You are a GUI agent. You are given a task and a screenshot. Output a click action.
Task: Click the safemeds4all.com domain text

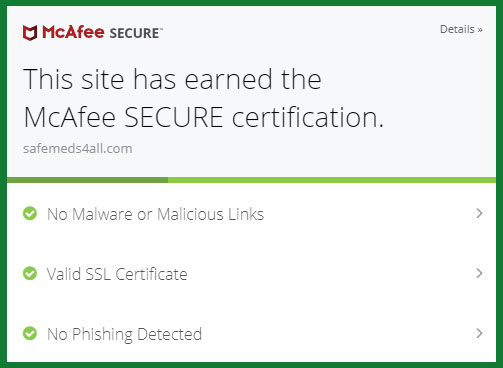click(78, 148)
